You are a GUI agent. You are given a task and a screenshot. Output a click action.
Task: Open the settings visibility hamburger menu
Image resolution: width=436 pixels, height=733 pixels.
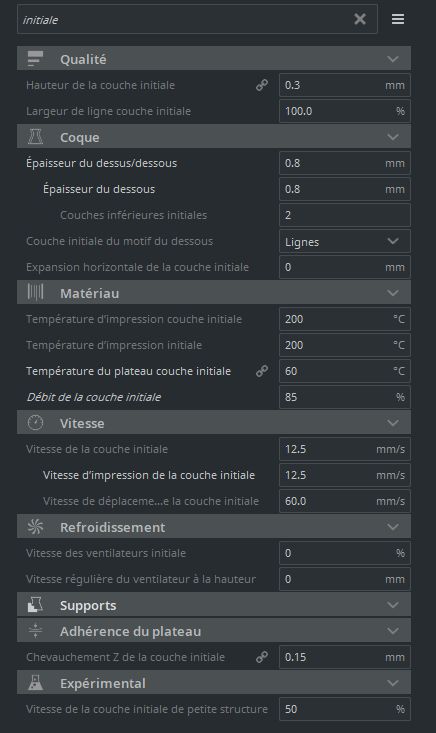coord(398,19)
